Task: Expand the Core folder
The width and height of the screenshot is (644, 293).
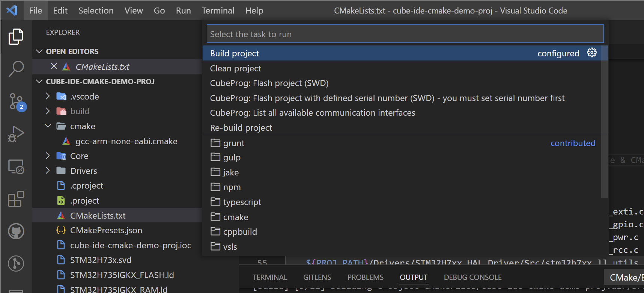Action: point(48,156)
